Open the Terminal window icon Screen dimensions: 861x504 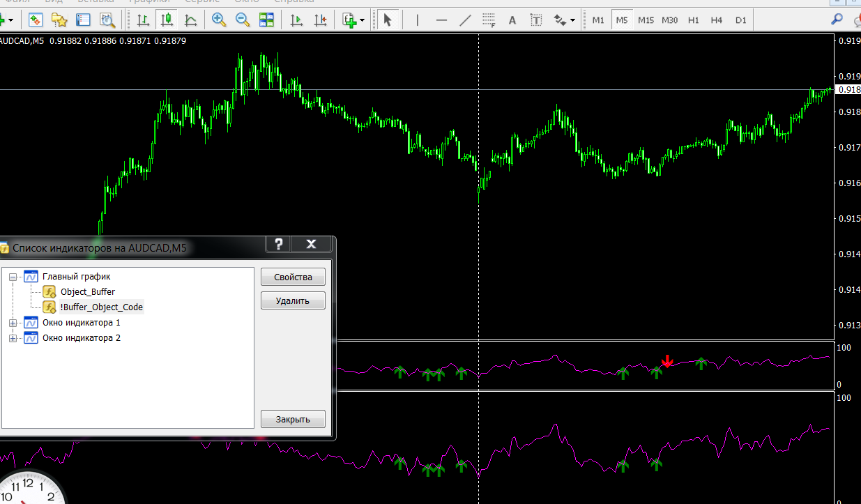coord(83,20)
